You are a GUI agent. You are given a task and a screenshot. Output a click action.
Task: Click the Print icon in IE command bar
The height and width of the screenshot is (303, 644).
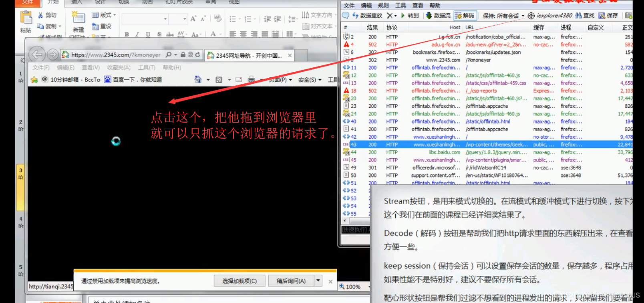tap(251, 79)
